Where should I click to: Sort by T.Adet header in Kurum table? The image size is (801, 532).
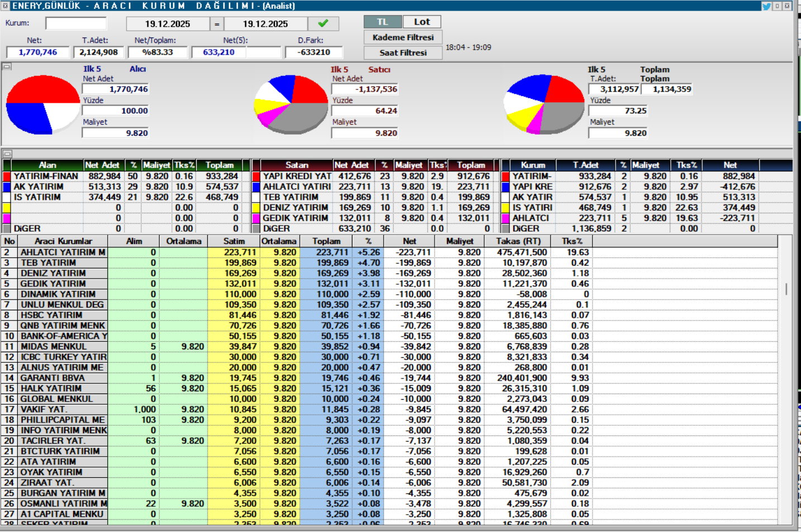click(585, 165)
